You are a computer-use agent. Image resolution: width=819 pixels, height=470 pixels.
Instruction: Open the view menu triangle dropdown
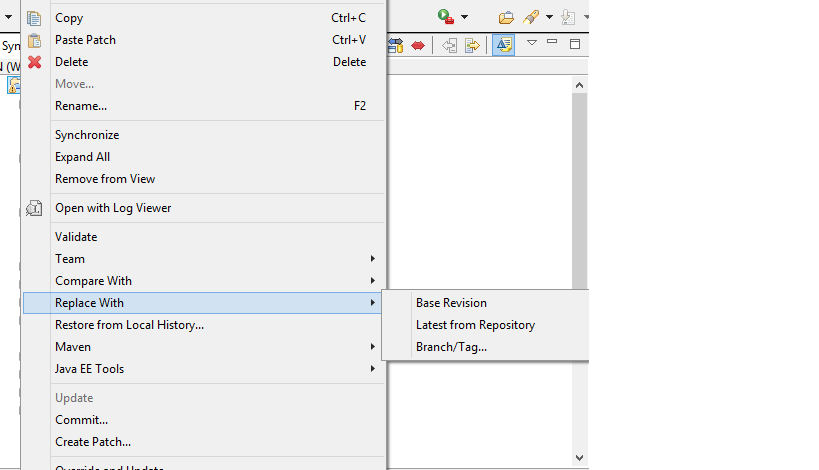pyautogui.click(x=532, y=43)
